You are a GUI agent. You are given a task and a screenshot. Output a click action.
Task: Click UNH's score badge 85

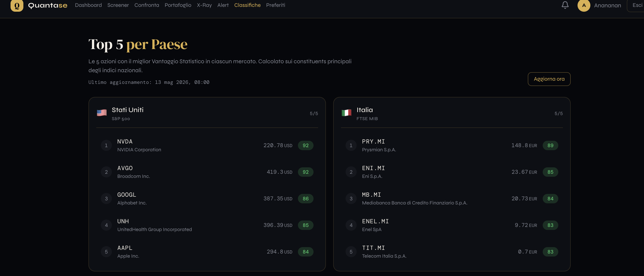point(305,225)
